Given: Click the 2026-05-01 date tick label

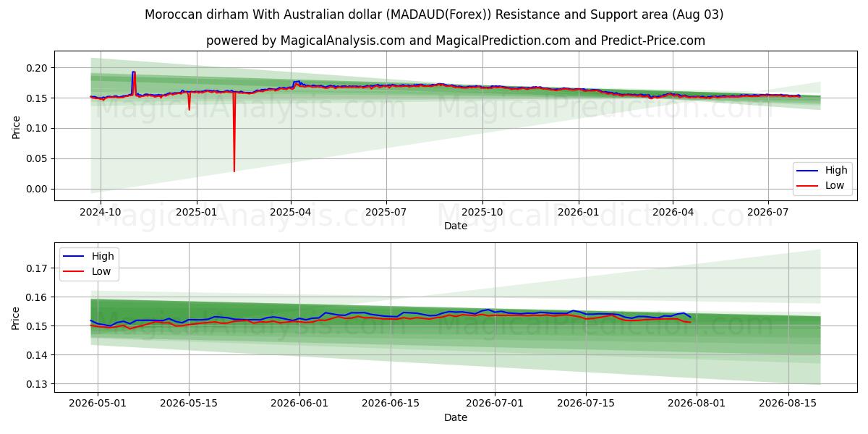Looking at the screenshot, I should coord(98,404).
